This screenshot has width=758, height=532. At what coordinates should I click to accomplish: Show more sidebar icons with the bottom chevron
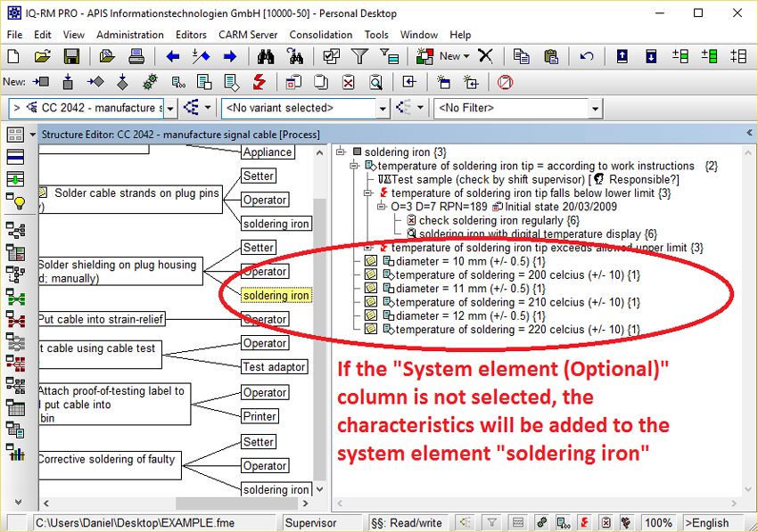point(18,502)
